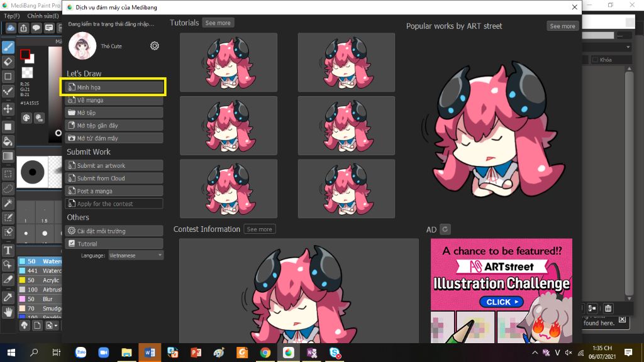Click Submit from Cloud button

click(114, 178)
